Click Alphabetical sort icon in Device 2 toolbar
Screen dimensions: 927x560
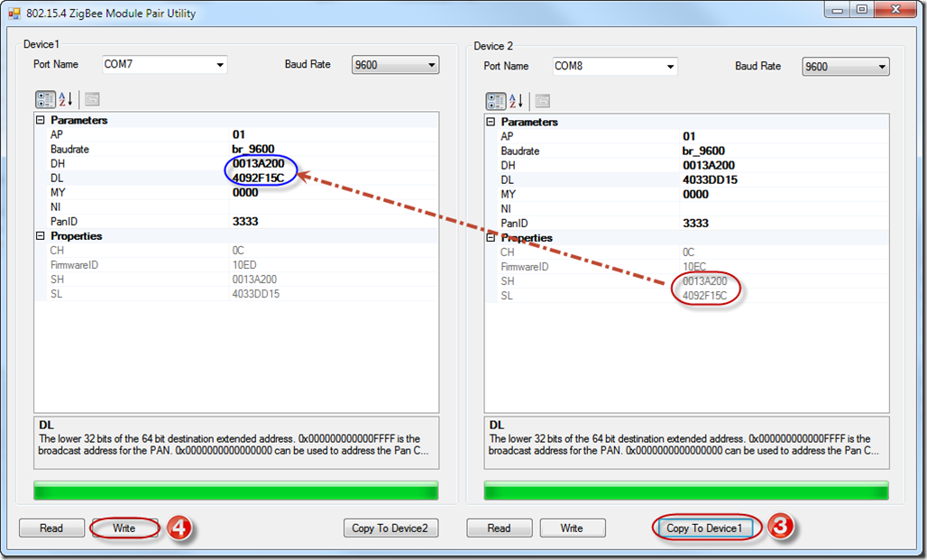point(516,101)
